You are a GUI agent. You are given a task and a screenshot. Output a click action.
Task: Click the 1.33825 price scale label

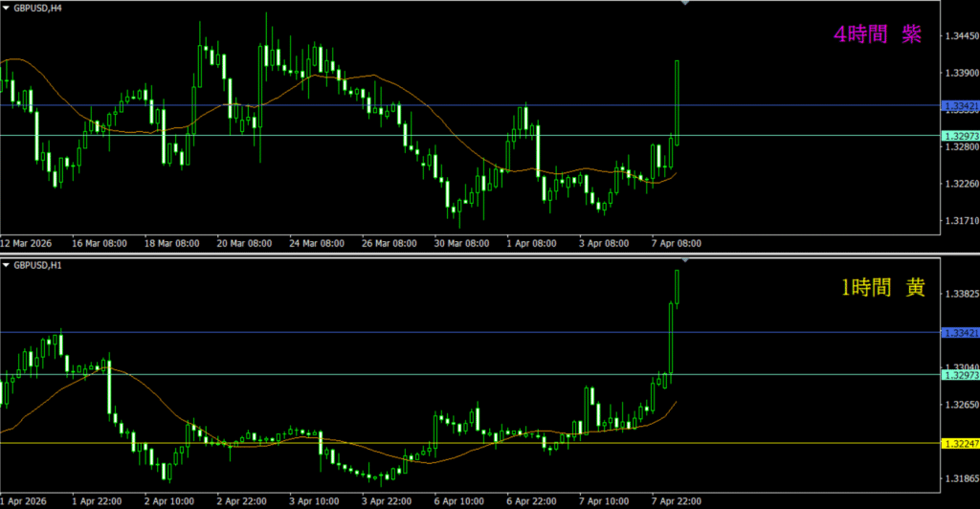point(961,294)
